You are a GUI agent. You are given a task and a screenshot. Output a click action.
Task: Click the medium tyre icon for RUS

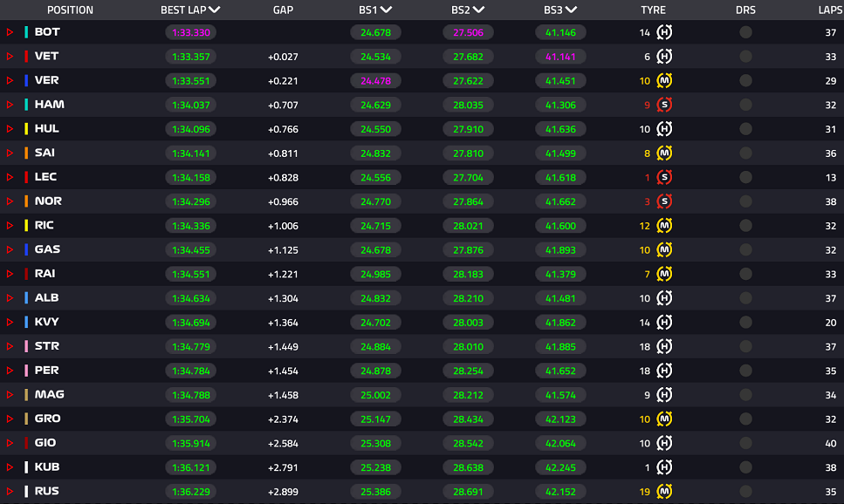(664, 491)
